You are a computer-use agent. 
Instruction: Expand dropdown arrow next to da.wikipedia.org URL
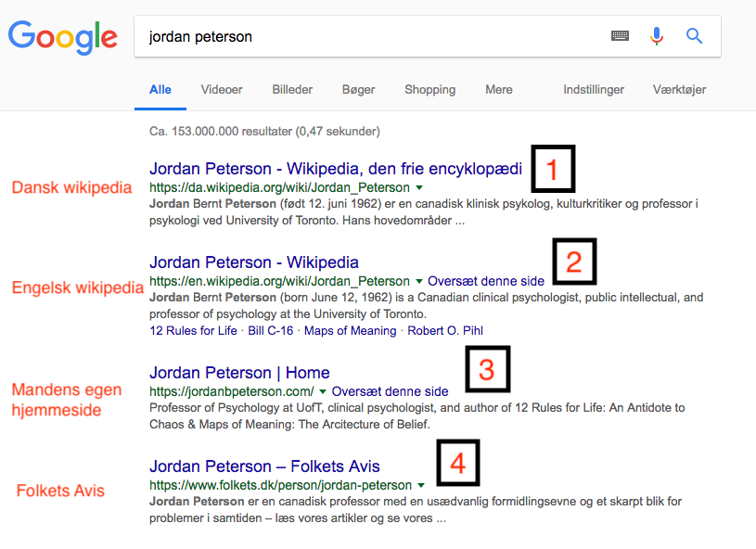419,187
